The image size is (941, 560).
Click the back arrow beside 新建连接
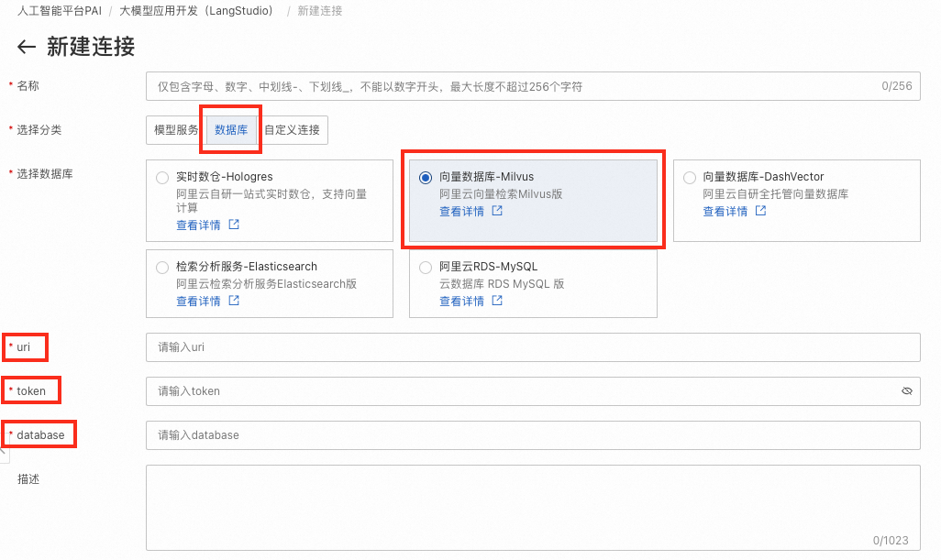[x=26, y=45]
